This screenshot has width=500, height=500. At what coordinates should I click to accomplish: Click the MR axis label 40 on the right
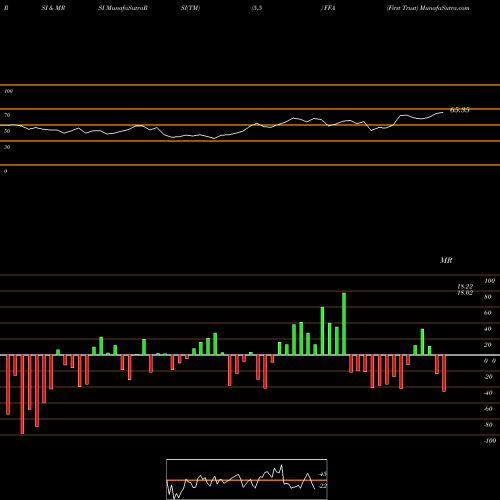click(x=488, y=329)
